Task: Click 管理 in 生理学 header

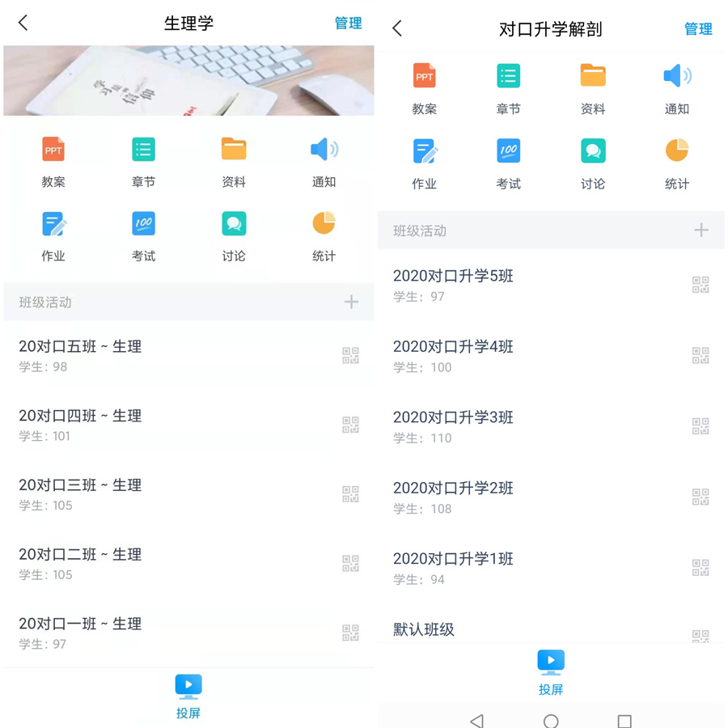Action: (348, 23)
